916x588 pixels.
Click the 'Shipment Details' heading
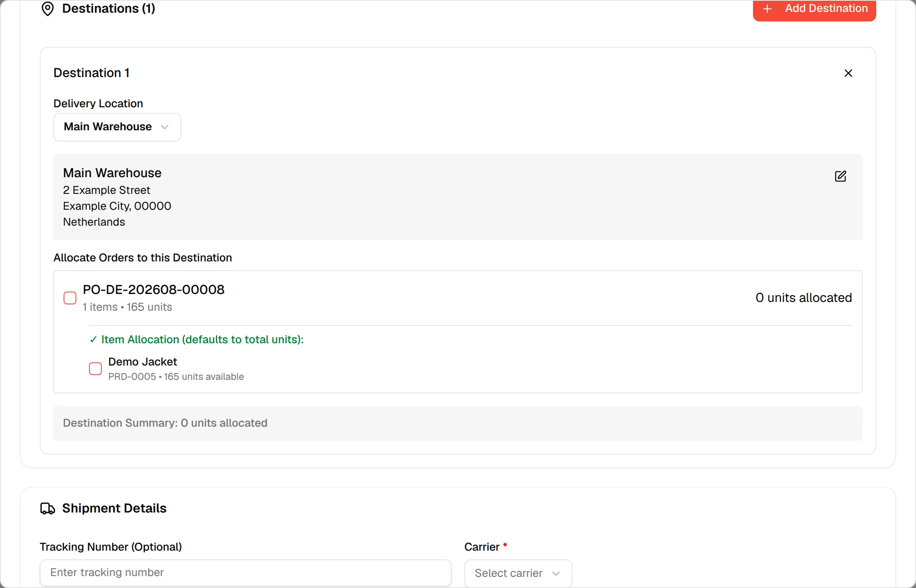[114, 509]
